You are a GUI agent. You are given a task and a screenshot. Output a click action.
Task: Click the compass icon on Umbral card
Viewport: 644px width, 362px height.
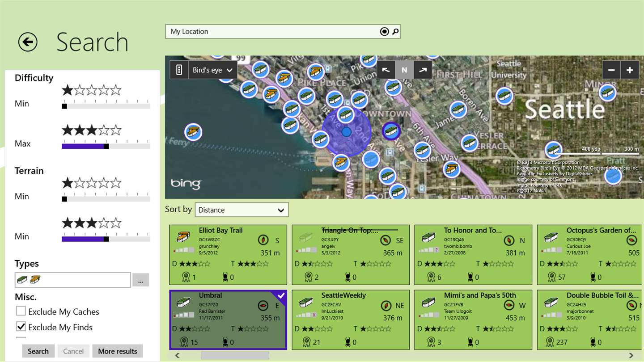[263, 306]
